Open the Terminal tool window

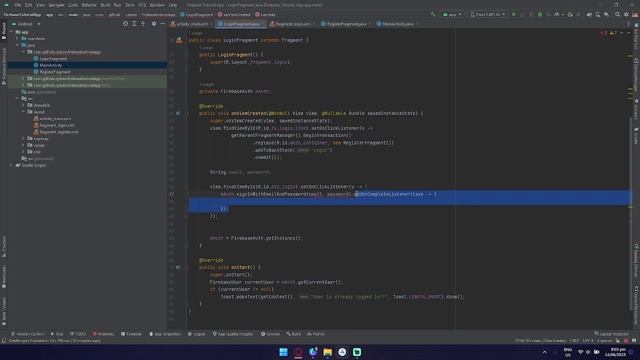(131, 334)
